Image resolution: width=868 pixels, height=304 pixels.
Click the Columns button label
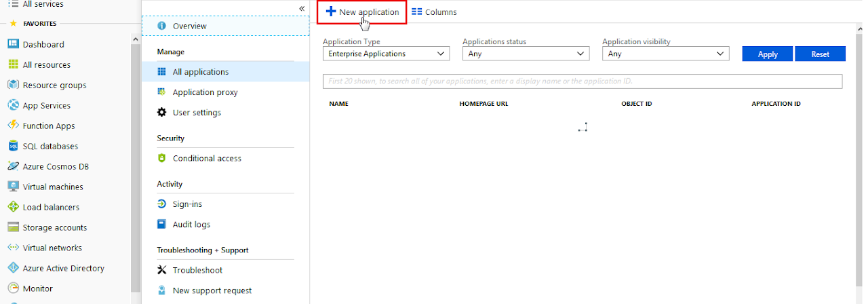point(441,12)
